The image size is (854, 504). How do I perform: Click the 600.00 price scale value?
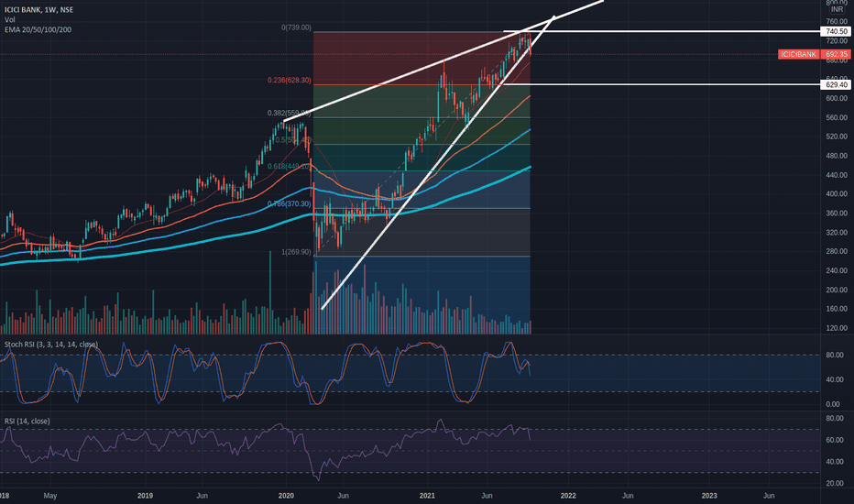[836, 98]
